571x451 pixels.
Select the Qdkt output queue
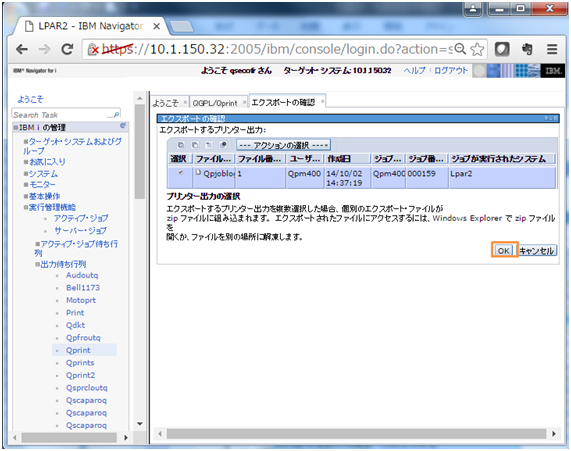pos(75,325)
